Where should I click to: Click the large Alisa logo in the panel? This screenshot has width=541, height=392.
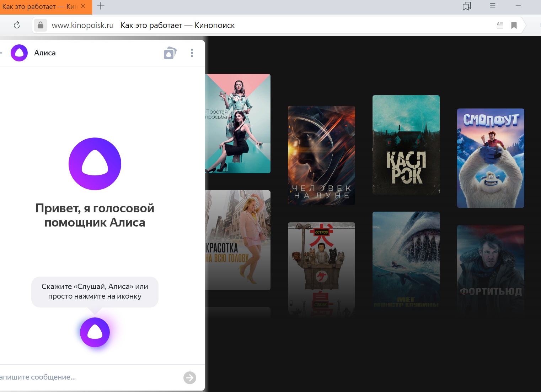[95, 164]
